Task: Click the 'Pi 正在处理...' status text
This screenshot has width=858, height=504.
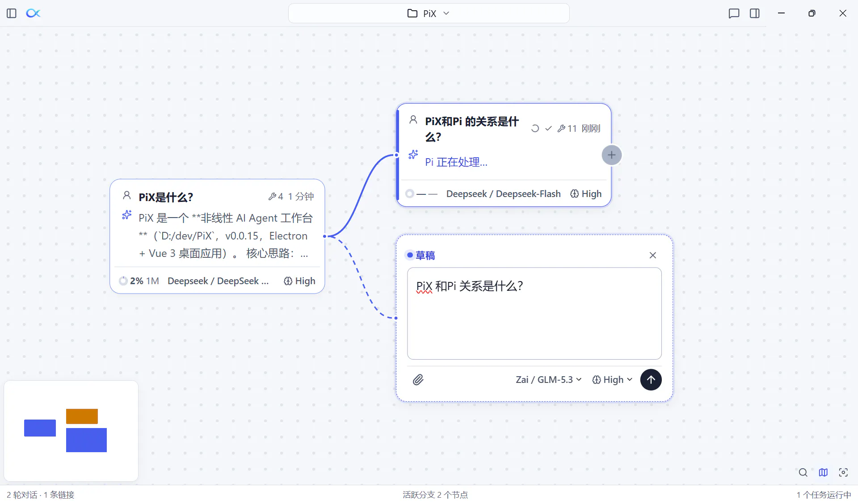Action: [456, 162]
